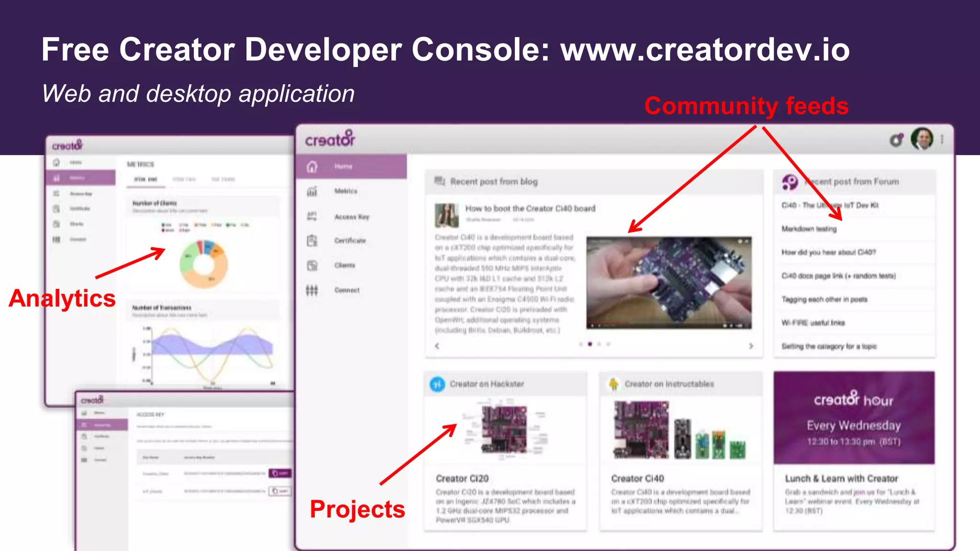
Task: Select the active second carousel dot
Action: pyautogui.click(x=590, y=344)
